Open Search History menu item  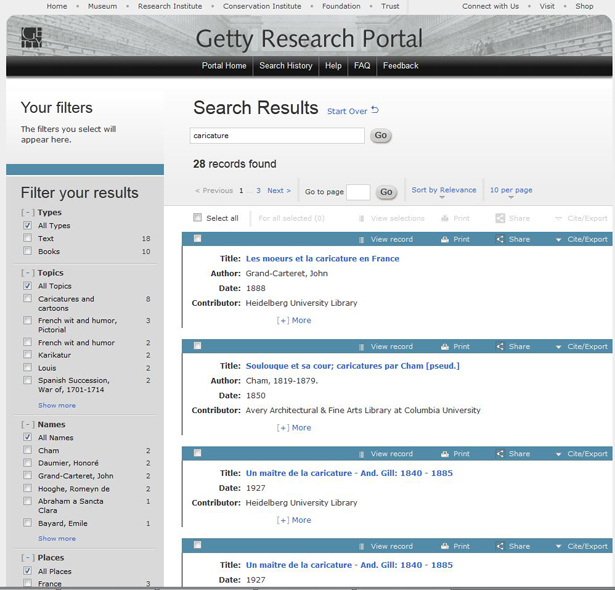286,66
